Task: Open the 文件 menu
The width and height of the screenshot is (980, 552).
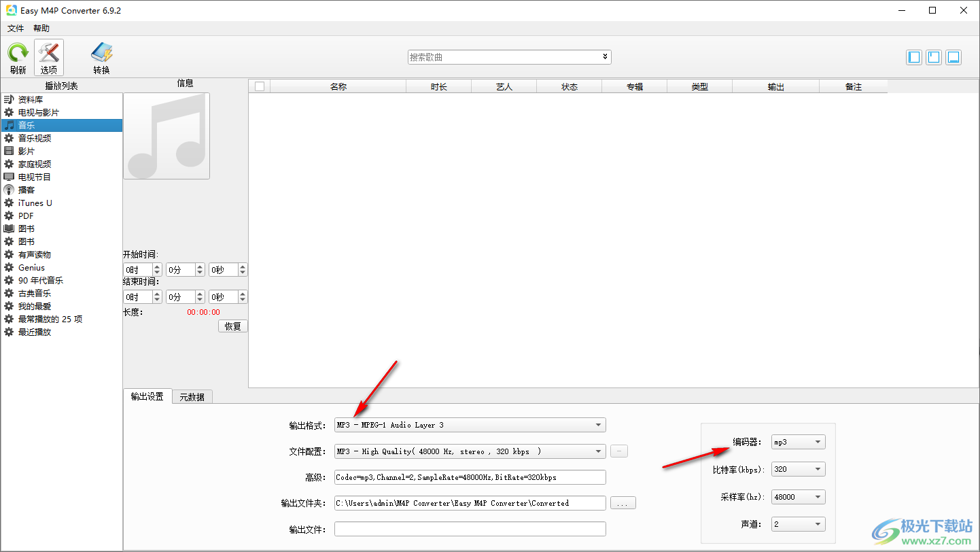Action: tap(16, 29)
